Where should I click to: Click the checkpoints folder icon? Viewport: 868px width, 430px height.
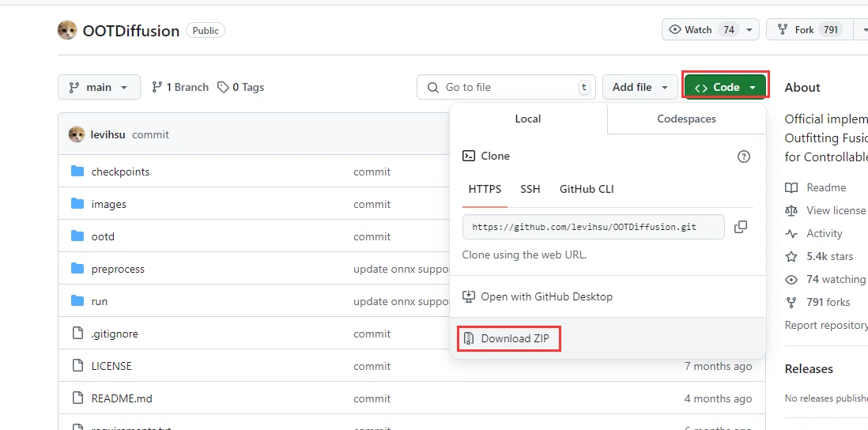77,172
